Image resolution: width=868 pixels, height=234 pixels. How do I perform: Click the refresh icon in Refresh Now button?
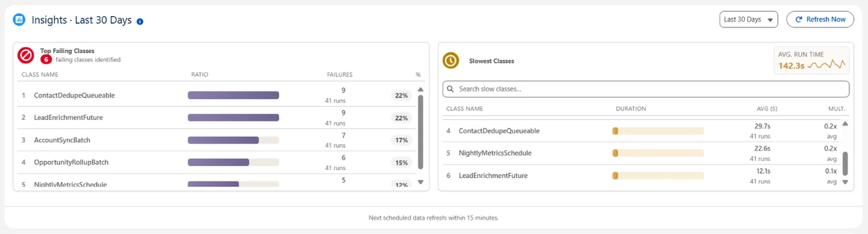tap(799, 20)
